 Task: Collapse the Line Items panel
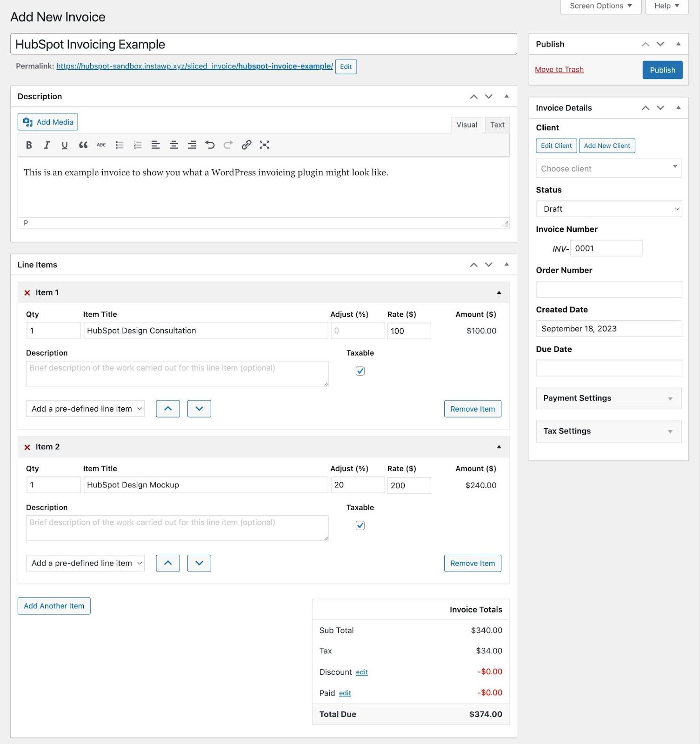[507, 265]
